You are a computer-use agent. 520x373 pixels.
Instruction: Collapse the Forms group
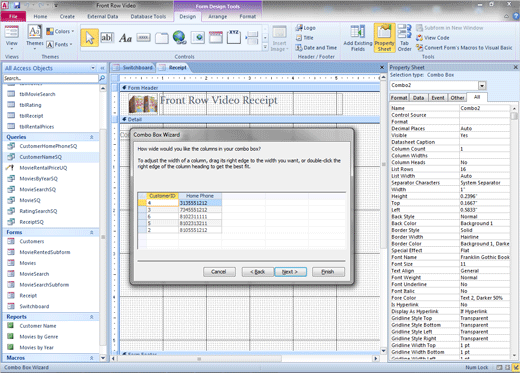[91, 232]
